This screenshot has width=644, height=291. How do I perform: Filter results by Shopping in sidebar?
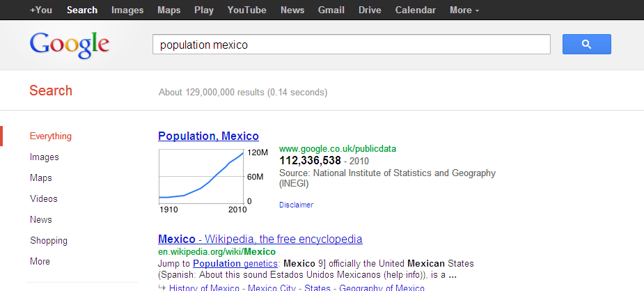49,240
